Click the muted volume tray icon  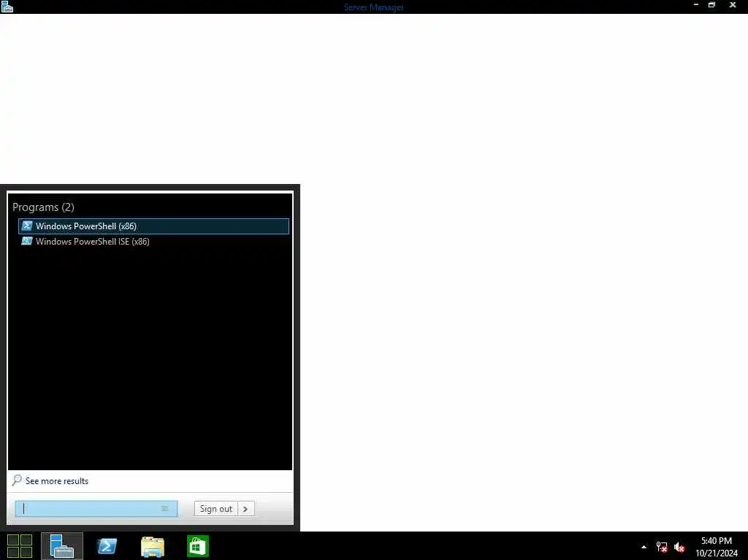tap(679, 547)
